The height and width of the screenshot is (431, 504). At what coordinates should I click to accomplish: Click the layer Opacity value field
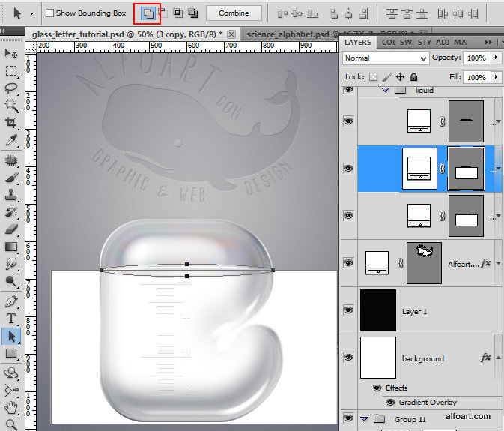[475, 58]
